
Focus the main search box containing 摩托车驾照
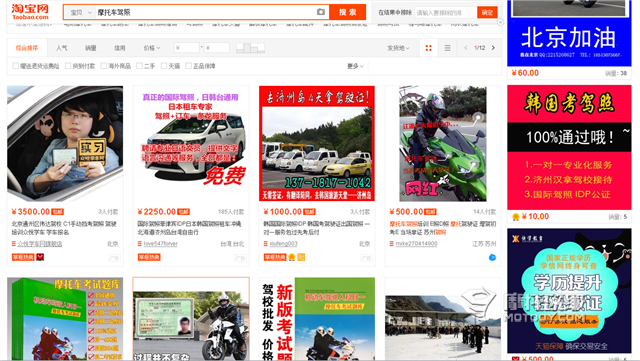(x=206, y=12)
